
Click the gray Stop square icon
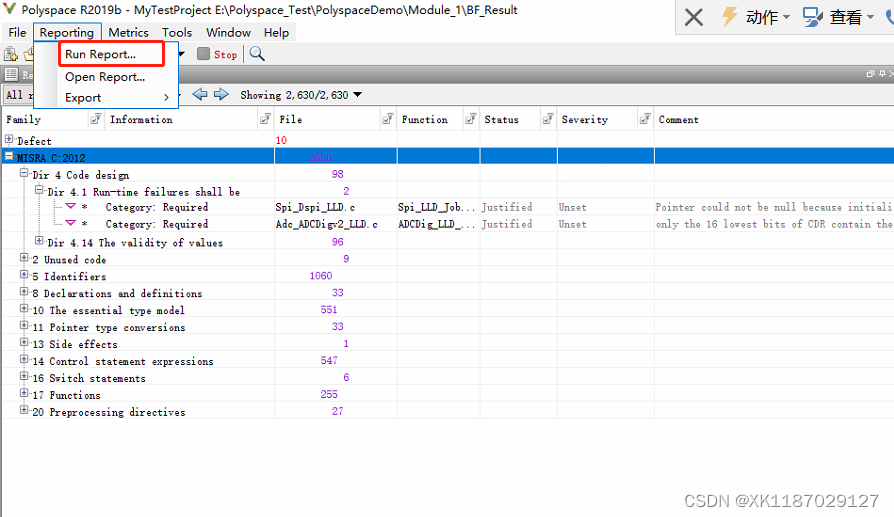tap(204, 54)
